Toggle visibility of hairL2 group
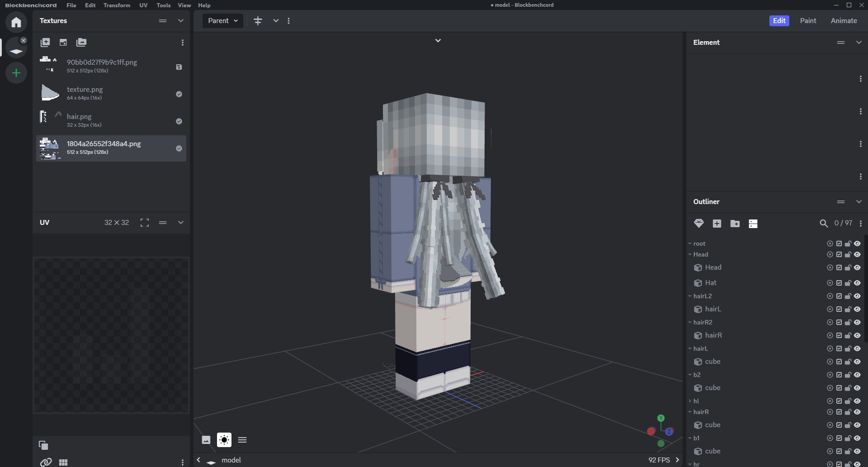This screenshot has height=467, width=868. 857,296
